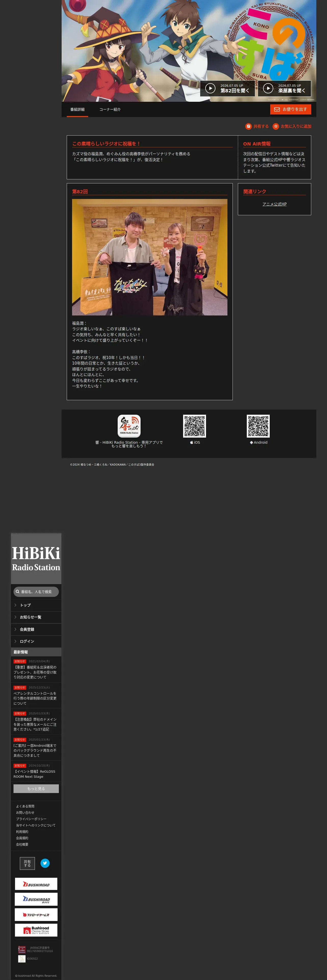Select 会員登録 in the sidebar

pyautogui.click(x=36, y=629)
